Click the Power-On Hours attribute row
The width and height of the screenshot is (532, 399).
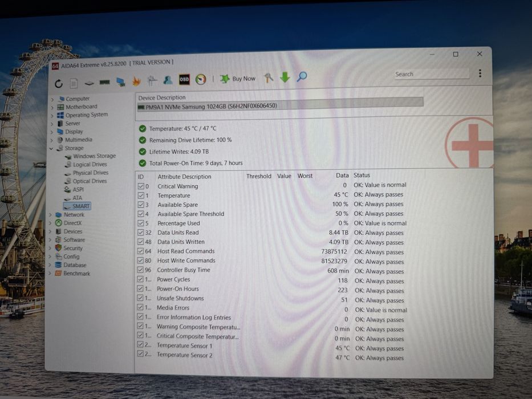271,290
